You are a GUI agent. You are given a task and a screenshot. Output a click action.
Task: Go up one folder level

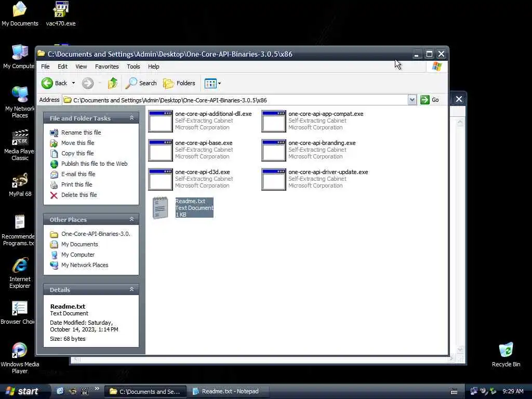[x=112, y=83]
